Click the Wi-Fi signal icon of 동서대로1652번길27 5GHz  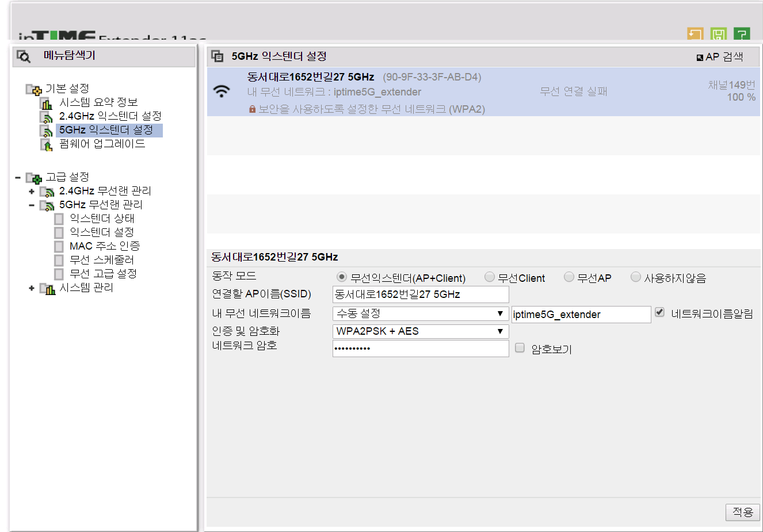[222, 91]
